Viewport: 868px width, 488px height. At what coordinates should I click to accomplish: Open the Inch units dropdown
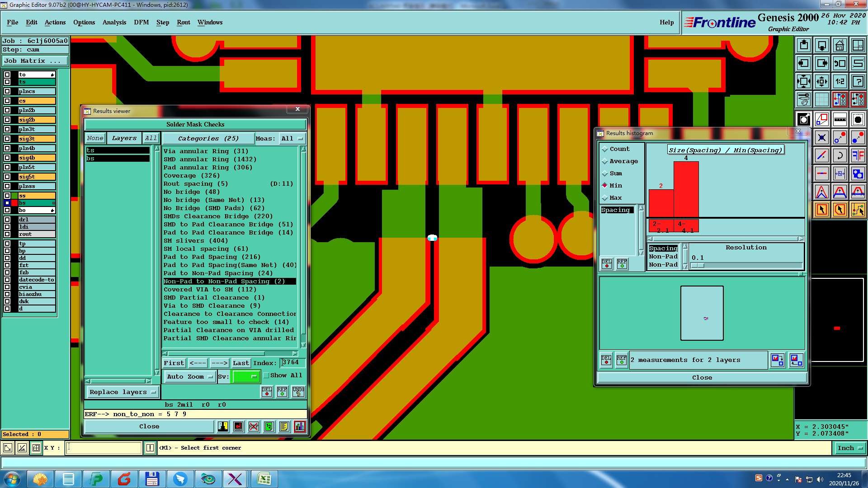point(849,448)
